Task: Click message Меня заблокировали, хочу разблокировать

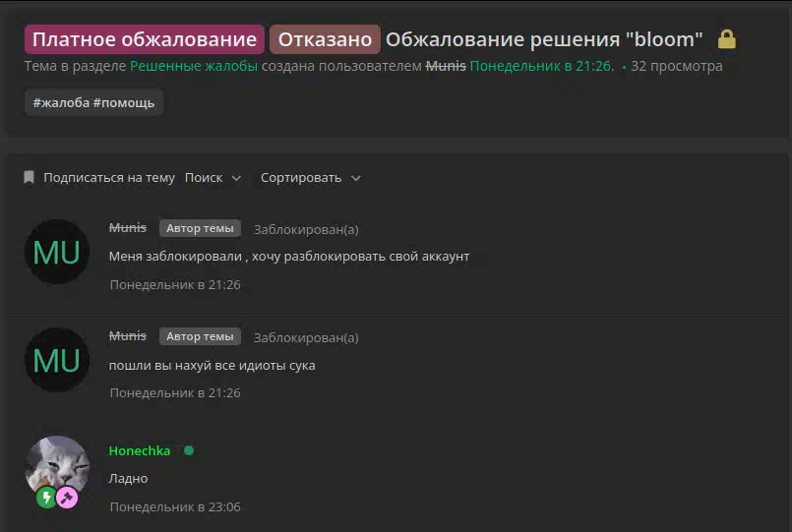Action: click(x=289, y=257)
